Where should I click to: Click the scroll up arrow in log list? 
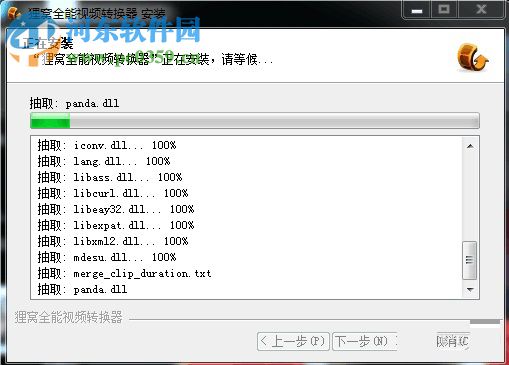(x=470, y=146)
